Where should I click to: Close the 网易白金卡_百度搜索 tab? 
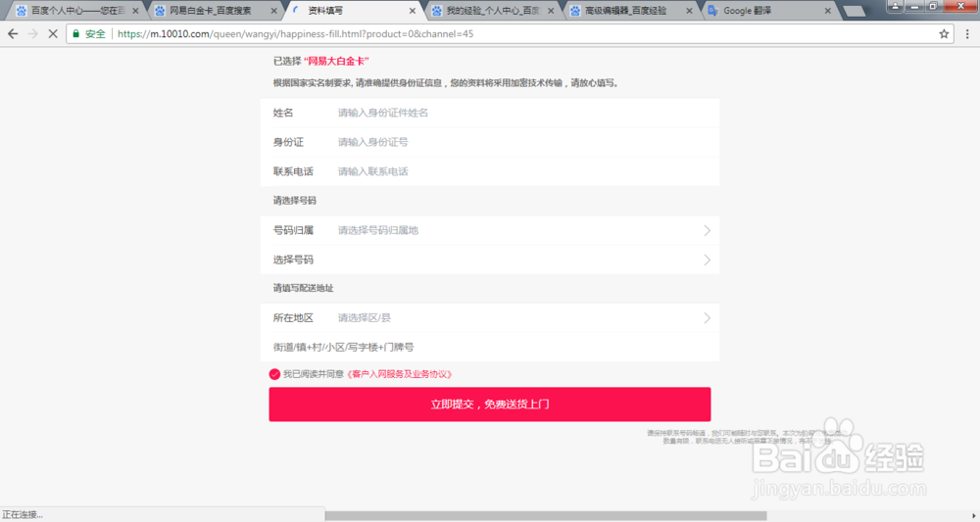tap(273, 11)
